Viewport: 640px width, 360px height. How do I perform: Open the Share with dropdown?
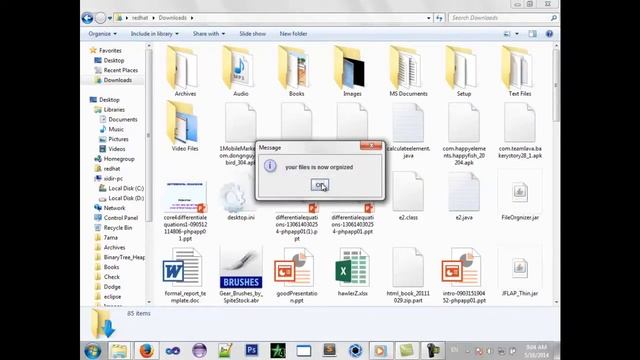point(209,34)
